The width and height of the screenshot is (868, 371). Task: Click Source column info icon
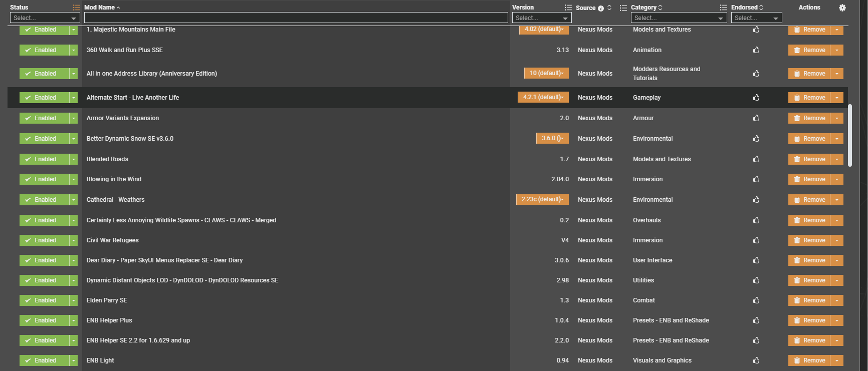pos(601,8)
